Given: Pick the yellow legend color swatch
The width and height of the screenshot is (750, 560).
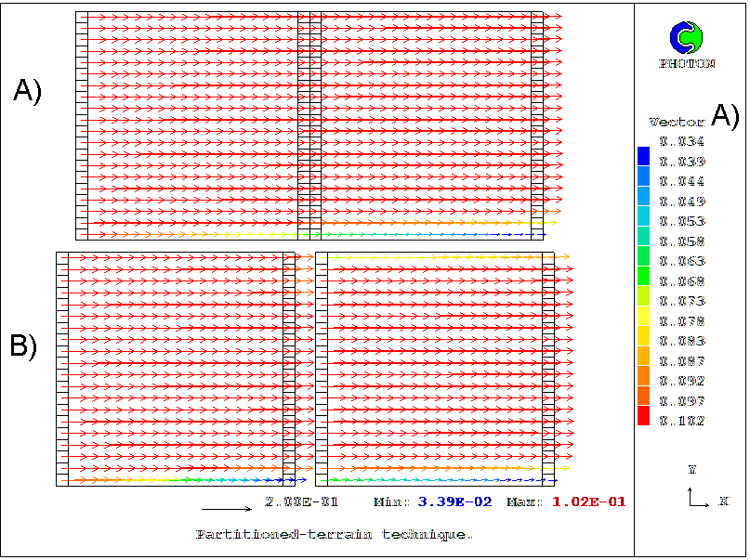Looking at the screenshot, I should click(643, 320).
